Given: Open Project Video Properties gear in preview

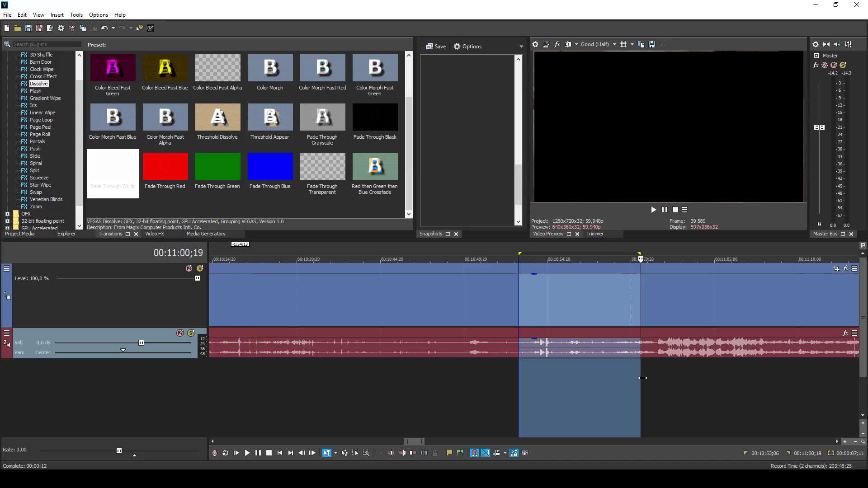Looking at the screenshot, I should (535, 44).
